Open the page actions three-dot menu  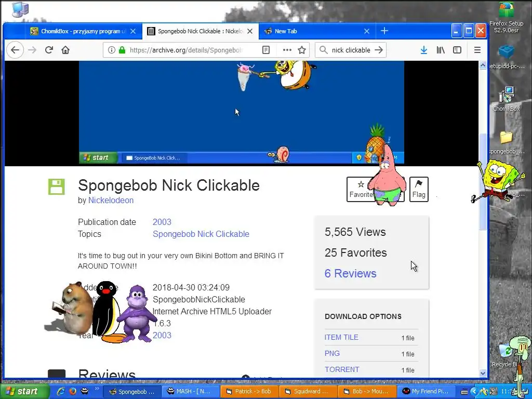(x=287, y=50)
